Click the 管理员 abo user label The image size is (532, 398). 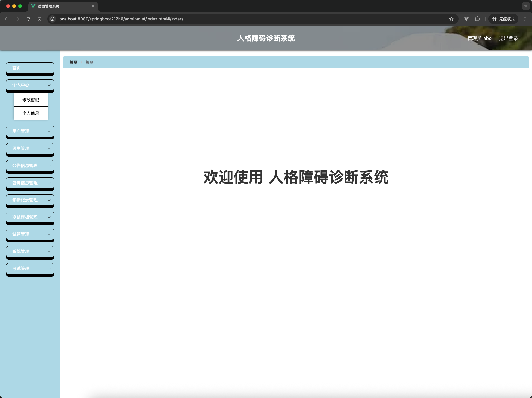point(479,38)
